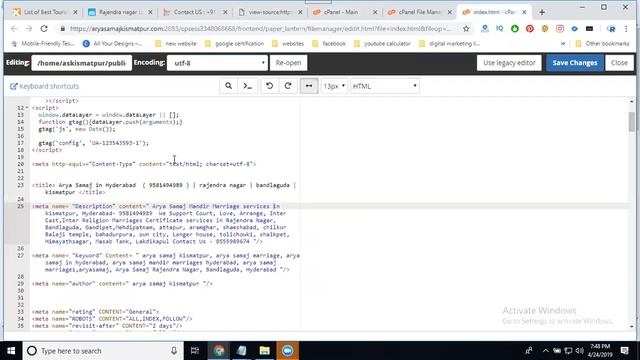Click the green circle extension icon
The image size is (640, 360).
pyautogui.click(x=515, y=29)
